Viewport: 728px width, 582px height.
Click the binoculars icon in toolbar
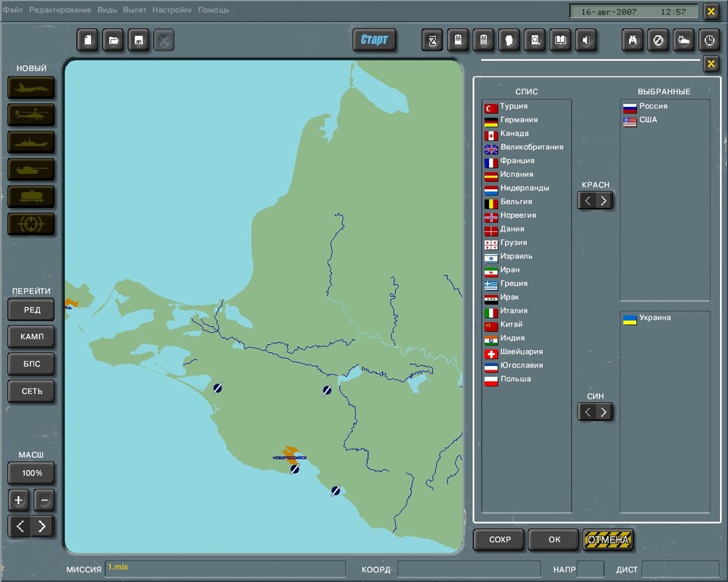[x=633, y=40]
